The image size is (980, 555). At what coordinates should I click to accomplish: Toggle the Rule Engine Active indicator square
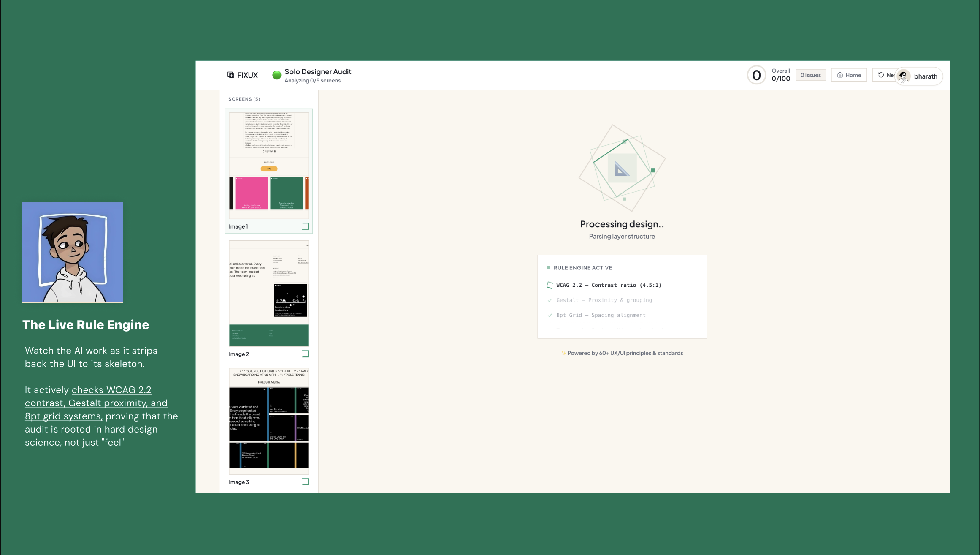[x=548, y=267]
